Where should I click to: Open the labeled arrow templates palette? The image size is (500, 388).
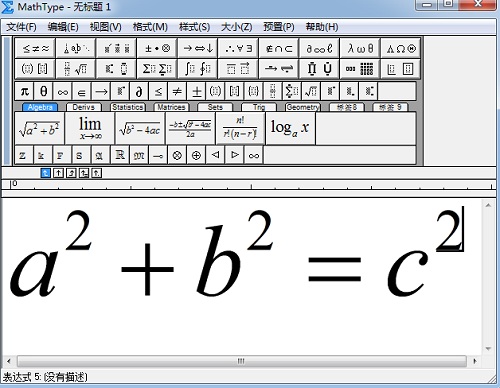(x=279, y=69)
